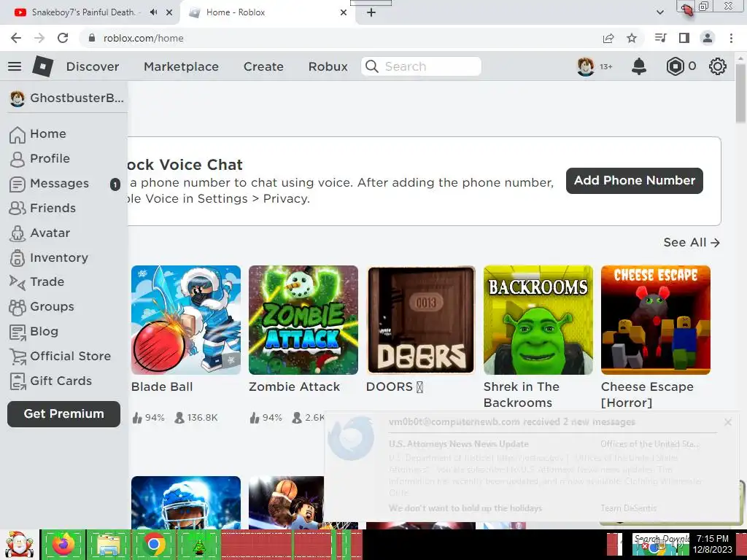
Task: Click the search magnifier icon
Action: pos(371,66)
